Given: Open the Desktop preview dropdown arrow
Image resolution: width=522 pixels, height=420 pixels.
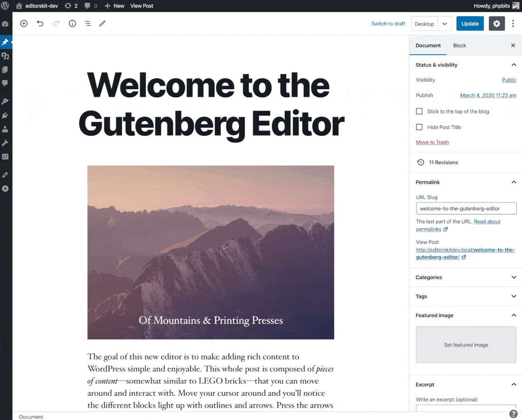Looking at the screenshot, I should tap(445, 24).
